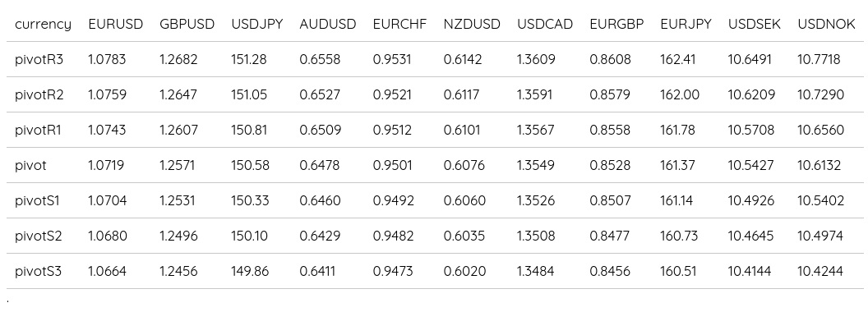
Task: Click the EURUSD column header
Action: pyautogui.click(x=116, y=25)
